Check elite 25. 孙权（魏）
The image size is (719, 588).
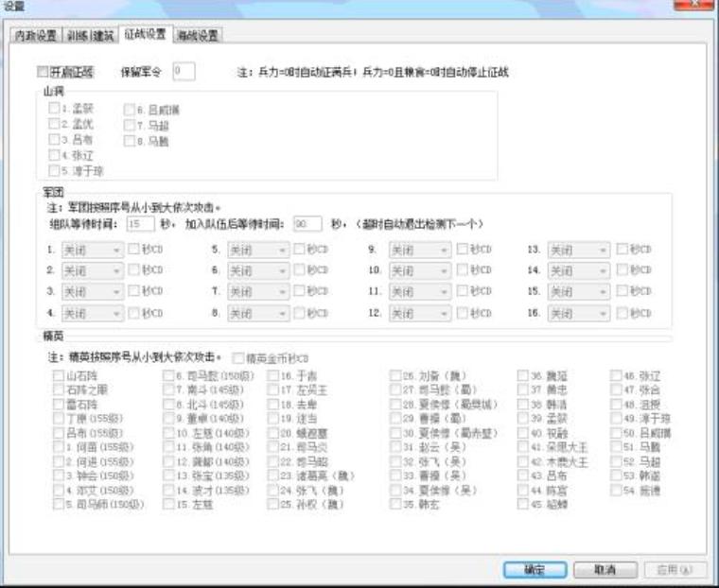[272, 504]
